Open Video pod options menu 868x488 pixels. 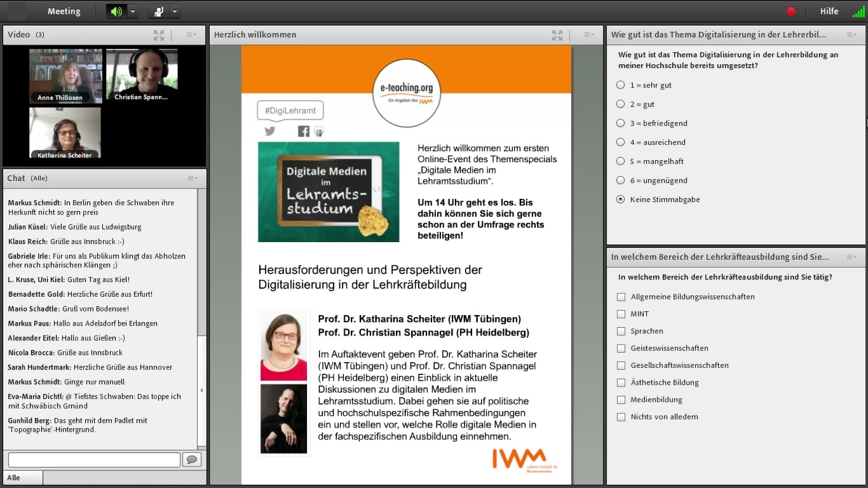(x=191, y=35)
